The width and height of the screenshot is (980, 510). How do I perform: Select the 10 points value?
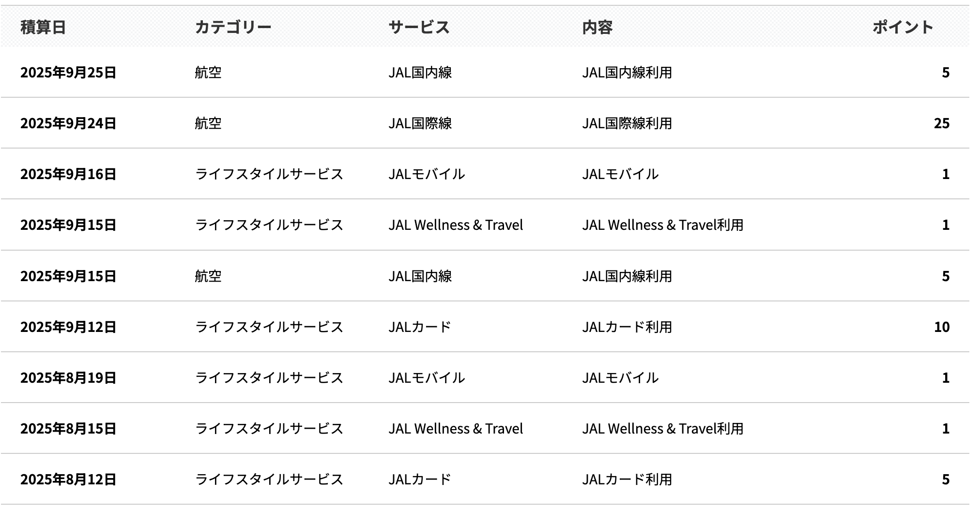coord(941,327)
